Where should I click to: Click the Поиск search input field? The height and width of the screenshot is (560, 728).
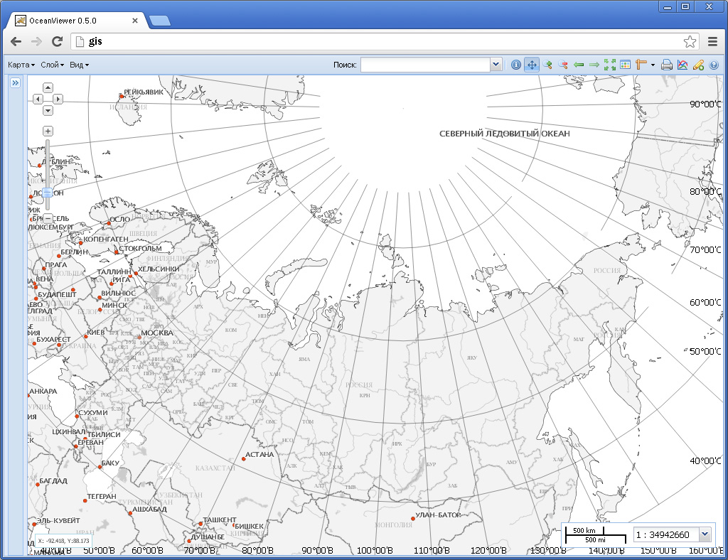click(425, 65)
